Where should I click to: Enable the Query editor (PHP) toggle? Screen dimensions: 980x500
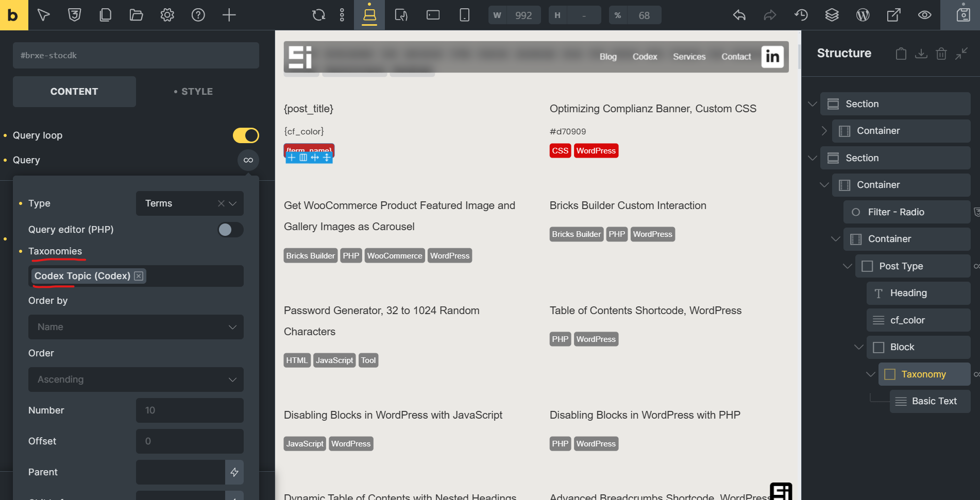click(230, 230)
